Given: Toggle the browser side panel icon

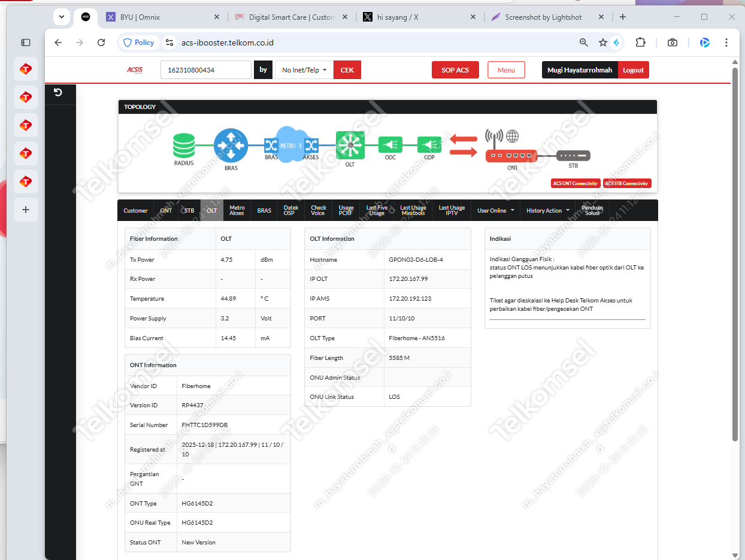Looking at the screenshot, I should (x=26, y=43).
